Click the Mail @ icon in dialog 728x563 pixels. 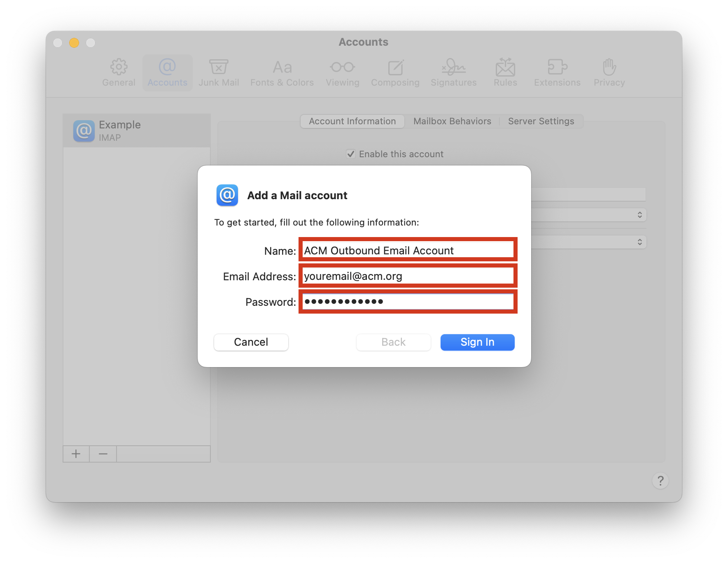tap(227, 195)
